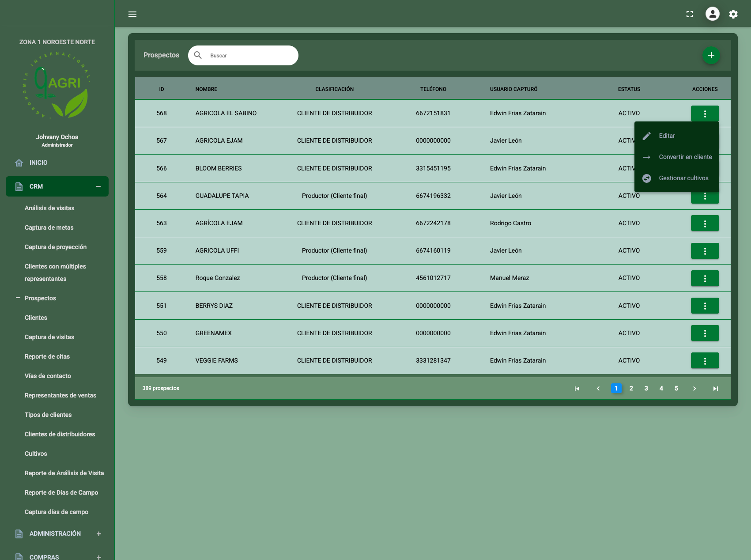
Task: Click the green plus icon to add prospect
Action: [711, 55]
